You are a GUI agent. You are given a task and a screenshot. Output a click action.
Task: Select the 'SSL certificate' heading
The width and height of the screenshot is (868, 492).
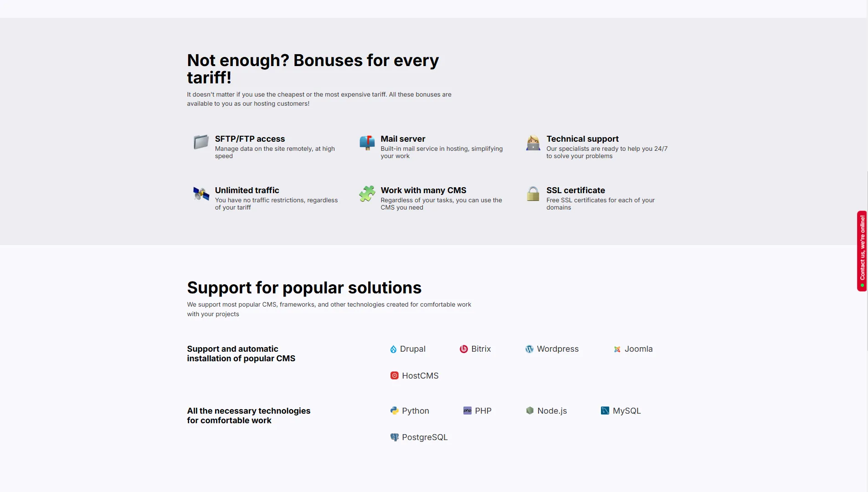tap(575, 190)
